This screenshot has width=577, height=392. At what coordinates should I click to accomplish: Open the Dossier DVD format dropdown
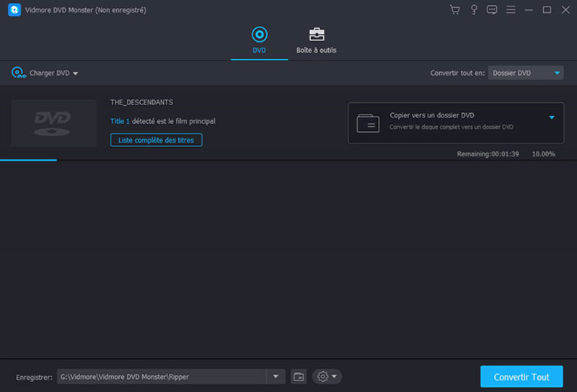coord(526,73)
